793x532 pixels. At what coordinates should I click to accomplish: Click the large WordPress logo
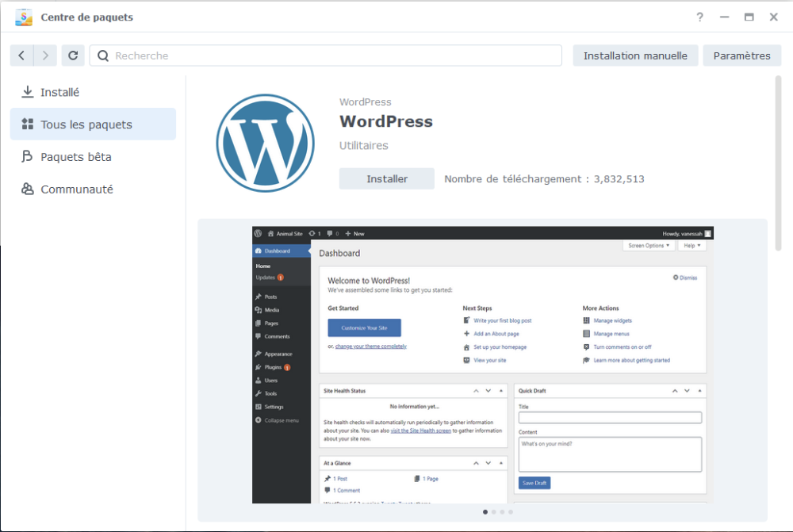click(266, 144)
